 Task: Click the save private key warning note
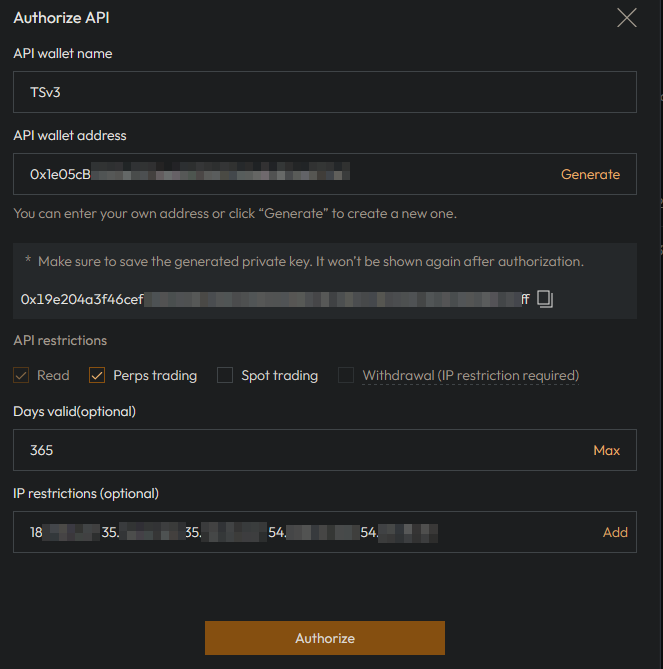(x=310, y=261)
